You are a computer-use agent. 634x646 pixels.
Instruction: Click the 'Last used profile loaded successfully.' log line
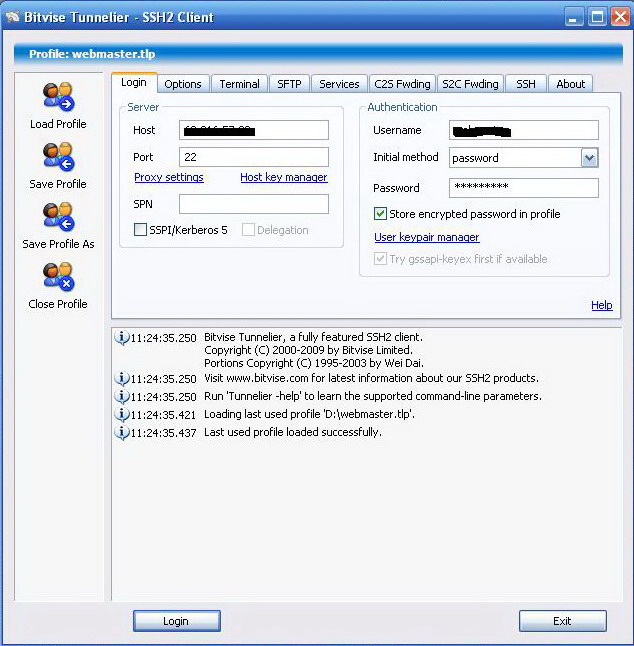coord(293,432)
